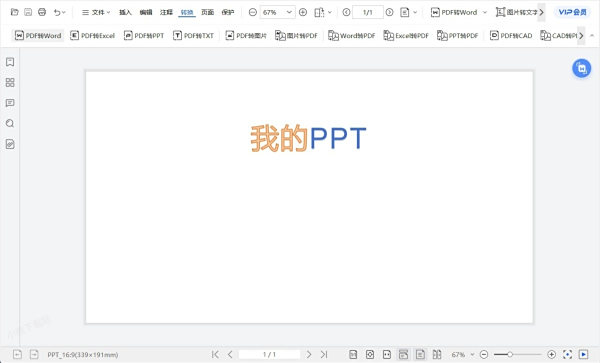Click PDF转Word in the convert ribbon
Viewport: 600px width, 363px height.
(x=38, y=36)
